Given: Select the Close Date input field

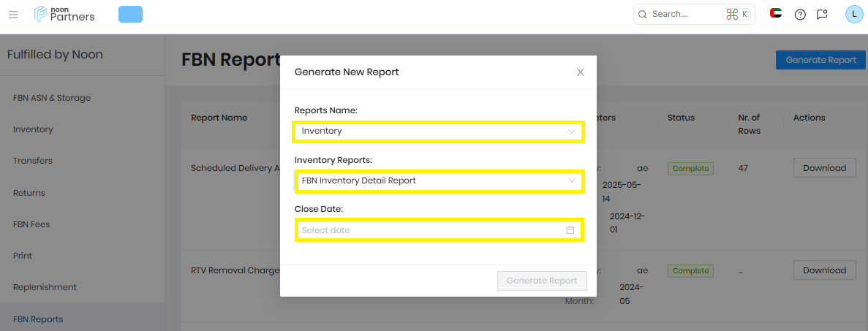Looking at the screenshot, I should tap(439, 229).
